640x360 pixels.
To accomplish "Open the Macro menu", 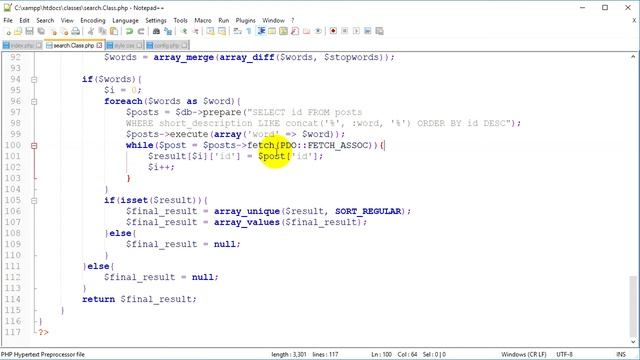I will click(x=203, y=20).
